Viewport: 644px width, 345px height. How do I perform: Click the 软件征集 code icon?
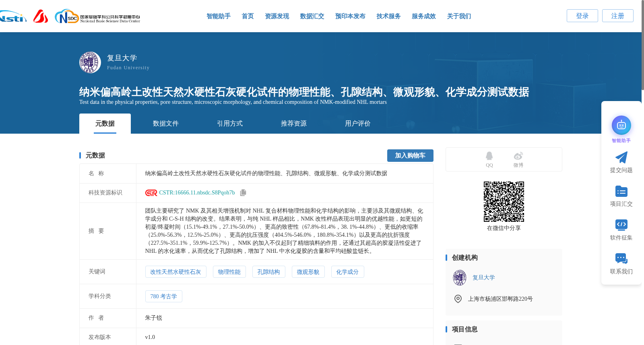(621, 225)
